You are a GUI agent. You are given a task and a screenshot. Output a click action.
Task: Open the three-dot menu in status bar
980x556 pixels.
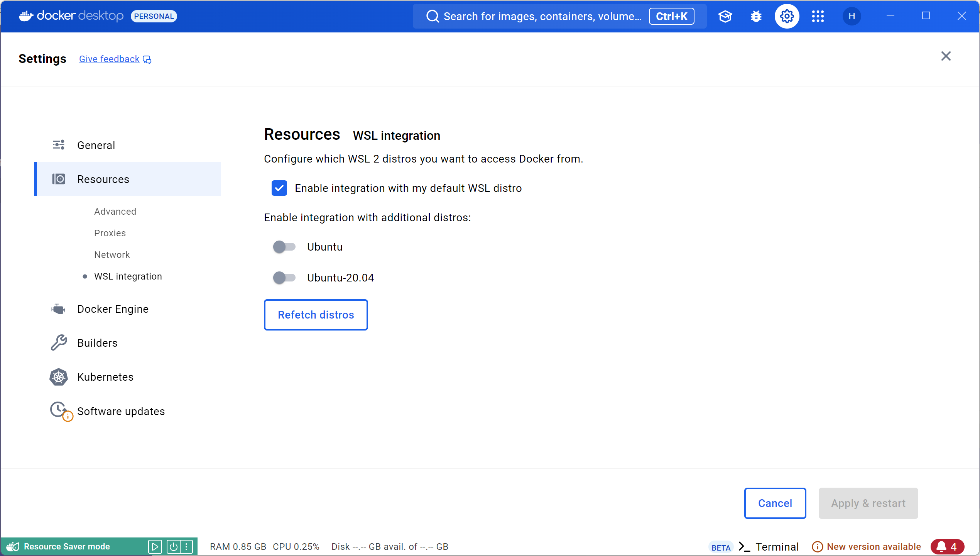[186, 546]
